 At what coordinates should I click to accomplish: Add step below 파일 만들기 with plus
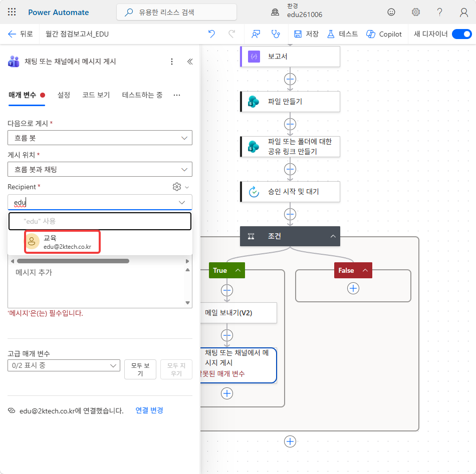(x=290, y=124)
